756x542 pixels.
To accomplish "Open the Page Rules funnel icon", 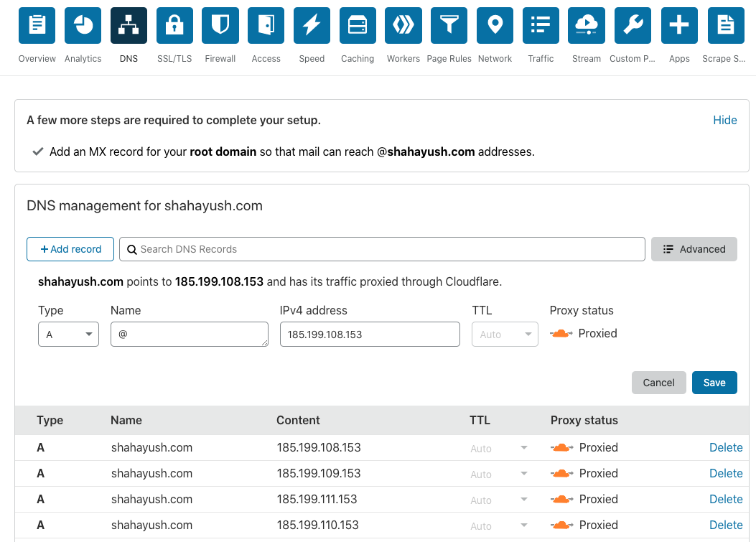I will [449, 26].
